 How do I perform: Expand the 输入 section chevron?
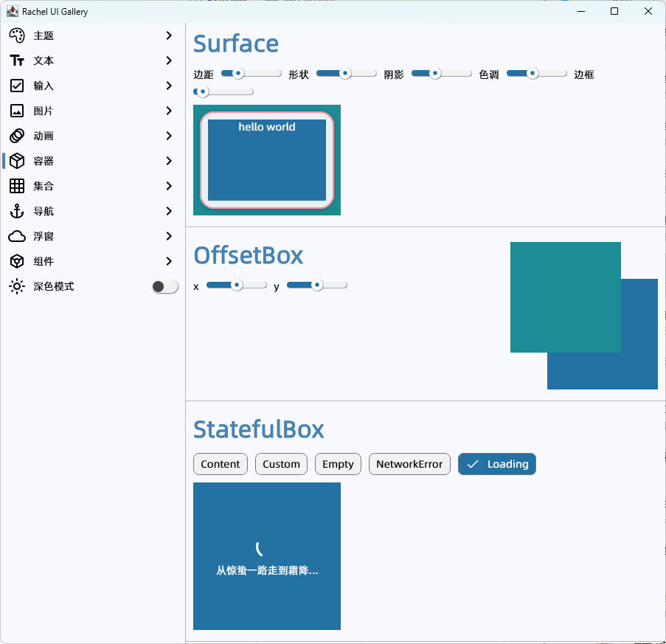tap(169, 86)
